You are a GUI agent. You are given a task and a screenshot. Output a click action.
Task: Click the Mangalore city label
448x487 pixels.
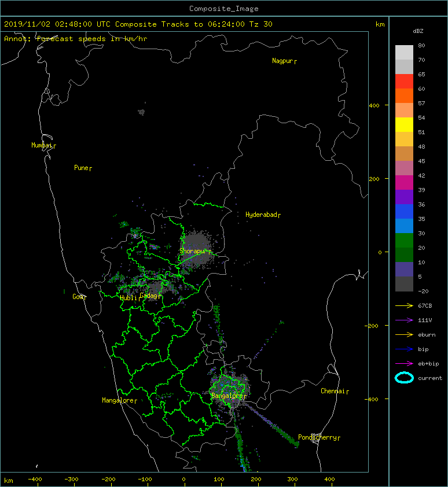(x=118, y=400)
